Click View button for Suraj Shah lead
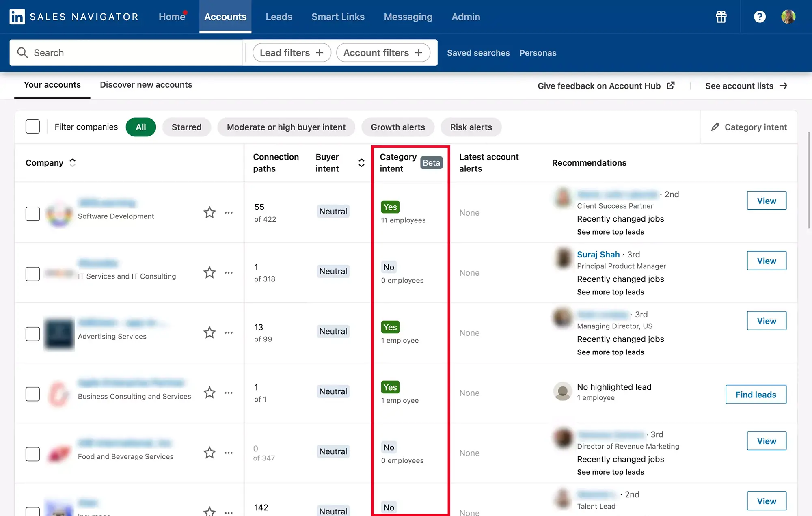This screenshot has height=516, width=812. 767,260
